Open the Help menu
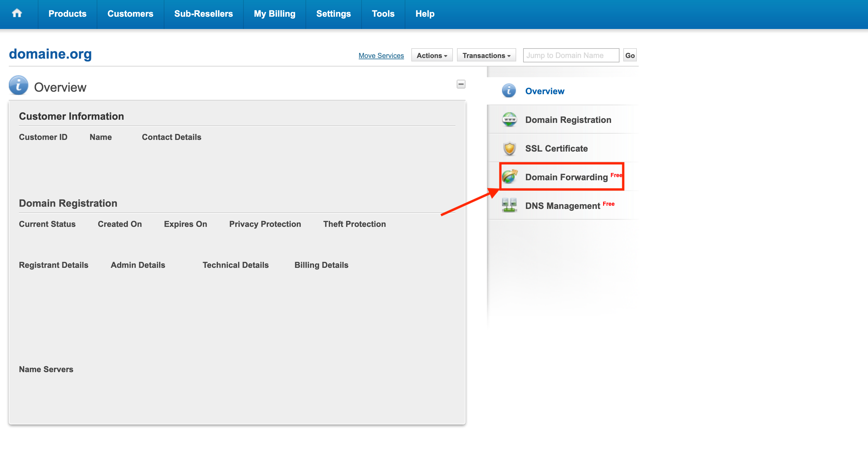This screenshot has width=868, height=455. coord(425,14)
